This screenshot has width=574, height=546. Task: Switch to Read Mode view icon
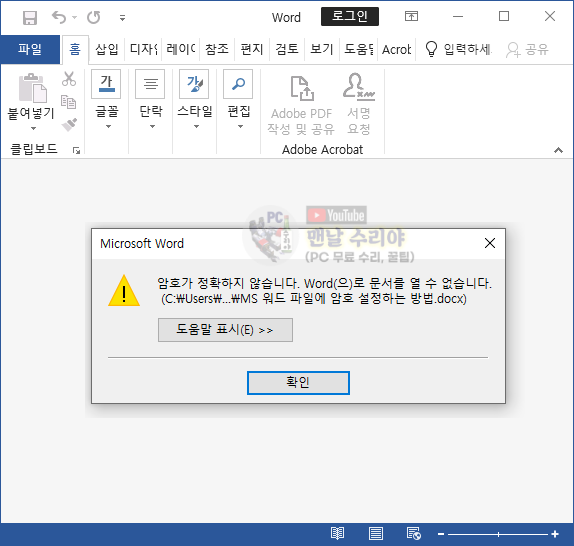[x=337, y=534]
